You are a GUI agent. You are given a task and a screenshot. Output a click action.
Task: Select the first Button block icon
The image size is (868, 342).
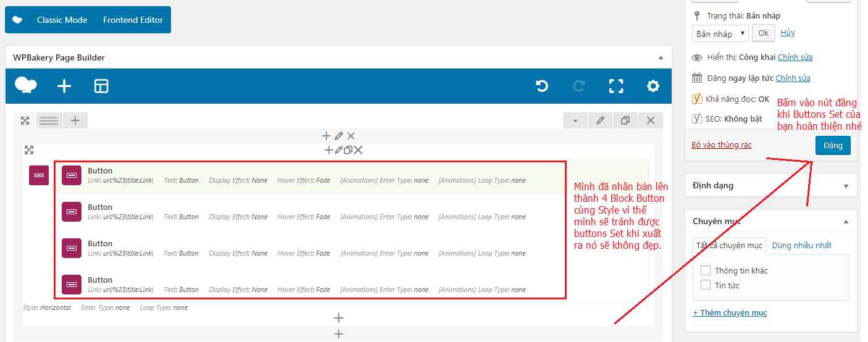[x=72, y=175]
